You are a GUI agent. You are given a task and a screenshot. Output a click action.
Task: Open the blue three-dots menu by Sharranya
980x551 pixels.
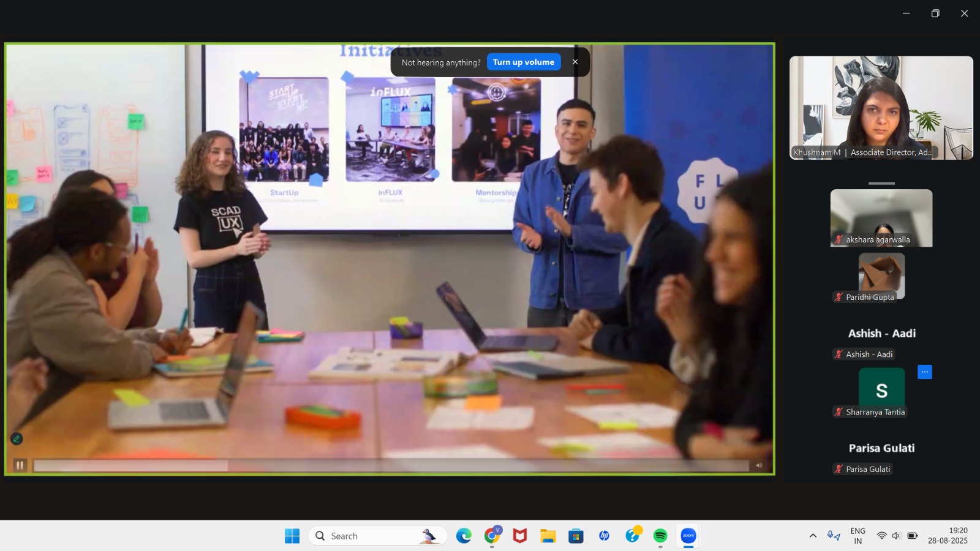[x=924, y=372]
